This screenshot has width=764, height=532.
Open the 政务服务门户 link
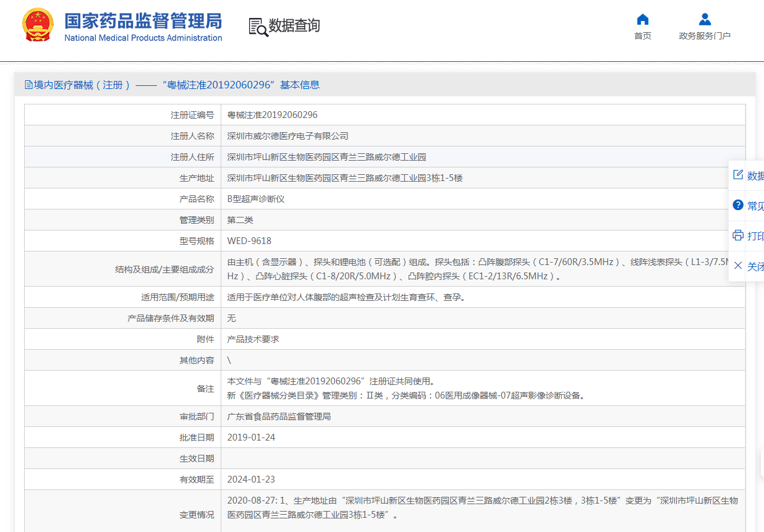(x=705, y=36)
